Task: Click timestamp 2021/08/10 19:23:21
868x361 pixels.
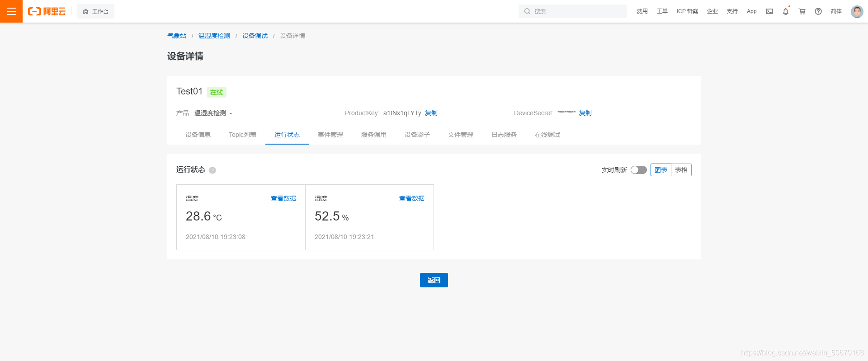Action: point(344,237)
